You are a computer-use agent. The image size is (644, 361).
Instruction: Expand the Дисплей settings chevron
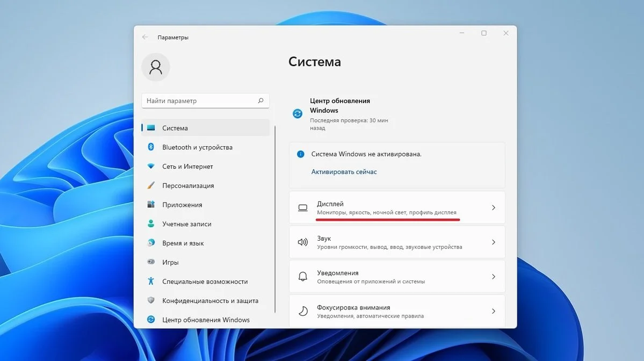493,208
